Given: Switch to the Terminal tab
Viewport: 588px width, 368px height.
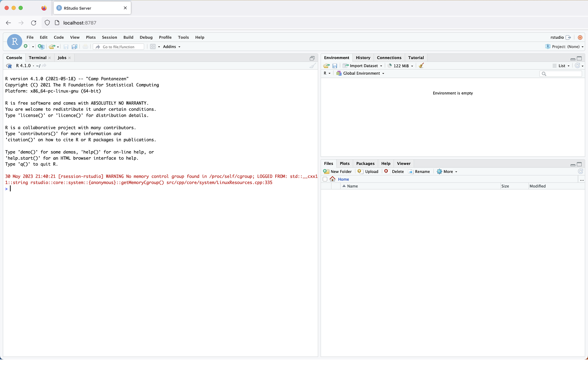Looking at the screenshot, I should point(38,58).
